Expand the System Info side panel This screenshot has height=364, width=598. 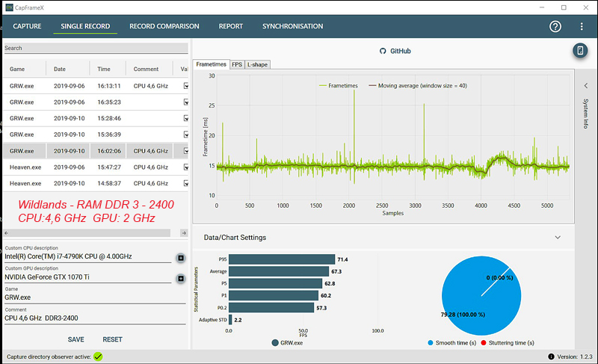(x=586, y=86)
